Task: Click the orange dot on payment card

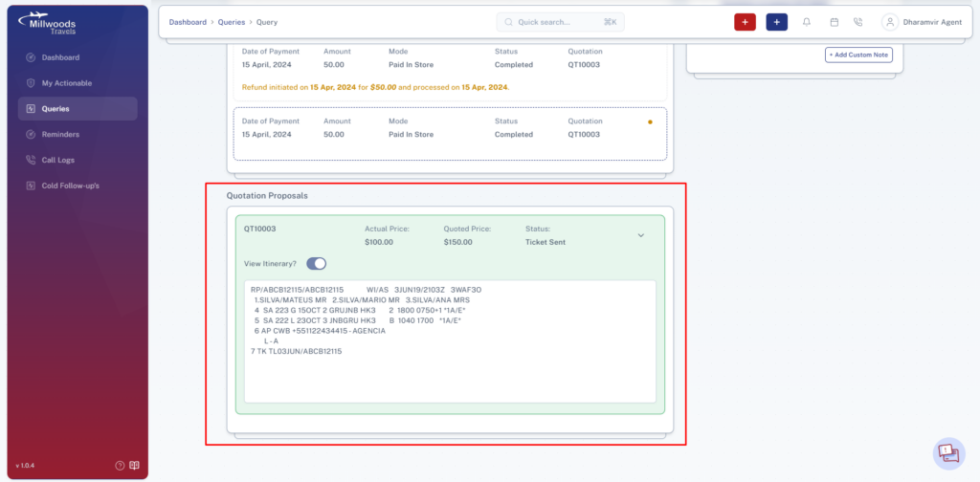Action: 650,122
